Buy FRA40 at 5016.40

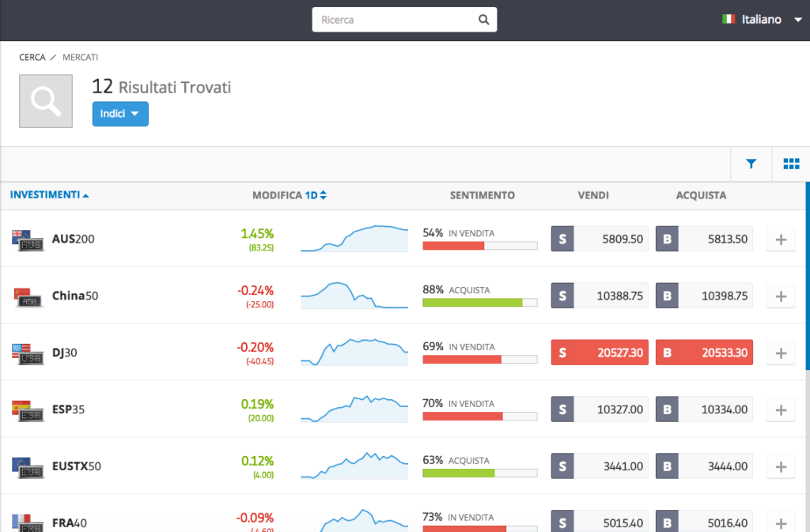point(704,521)
